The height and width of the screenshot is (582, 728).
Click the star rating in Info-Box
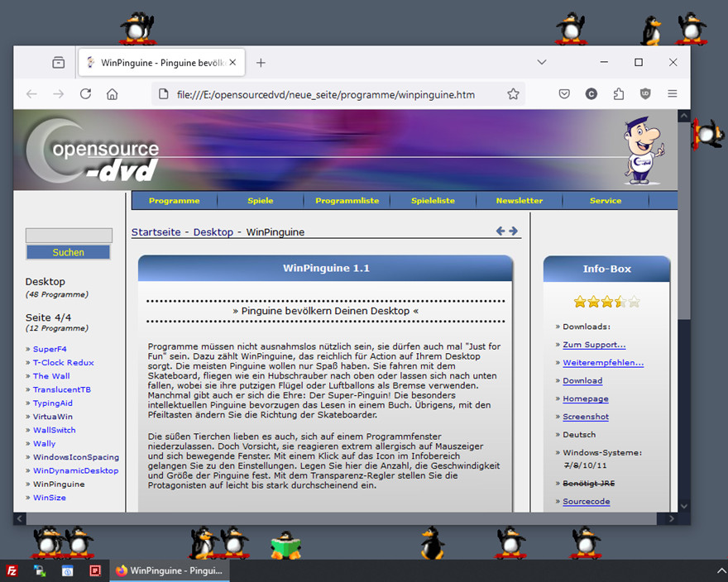[606, 302]
